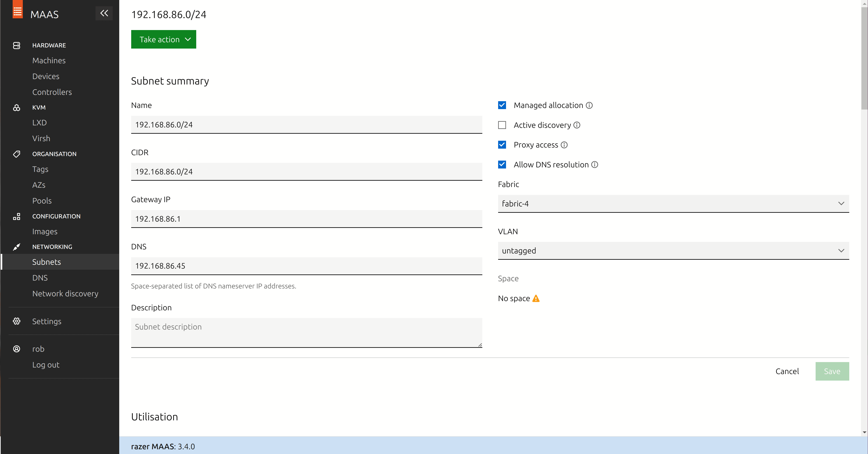Image resolution: width=868 pixels, height=454 pixels.
Task: Click the No space text
Action: pos(514,299)
